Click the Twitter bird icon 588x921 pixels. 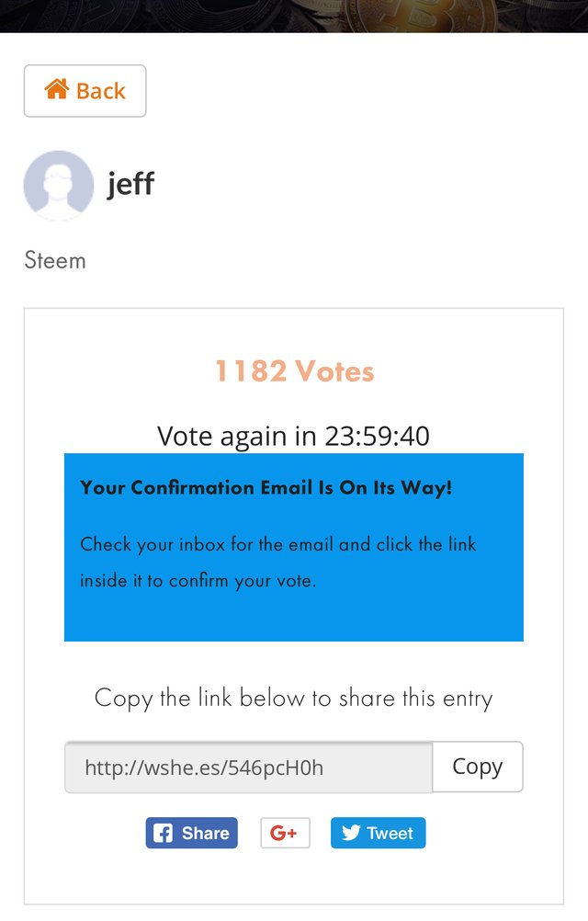(x=351, y=834)
